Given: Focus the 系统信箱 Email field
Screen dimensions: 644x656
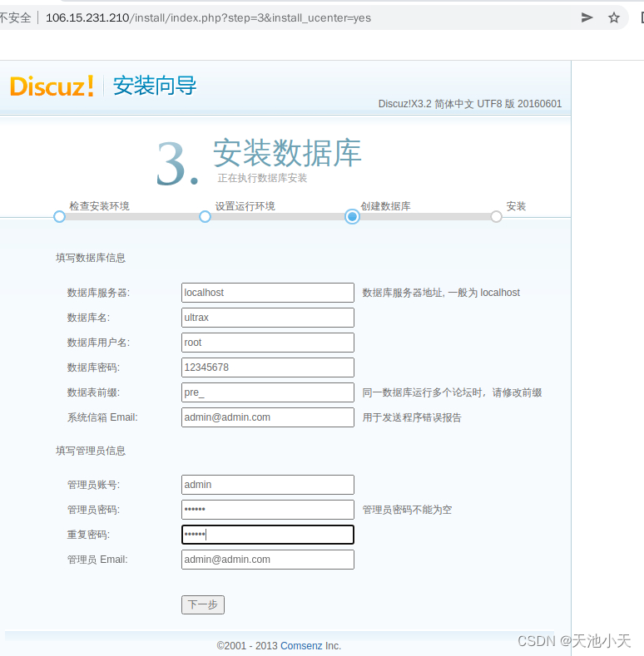Looking at the screenshot, I should 268,417.
